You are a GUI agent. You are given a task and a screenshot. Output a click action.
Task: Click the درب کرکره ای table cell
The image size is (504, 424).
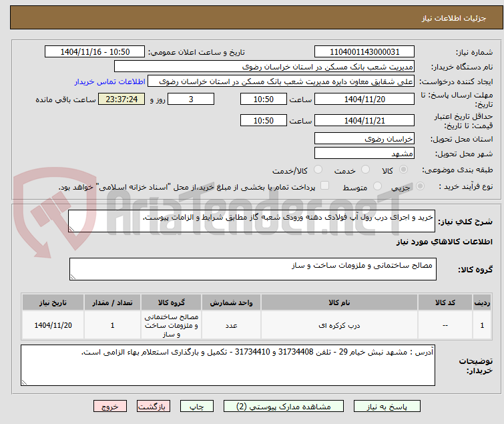[x=339, y=325]
